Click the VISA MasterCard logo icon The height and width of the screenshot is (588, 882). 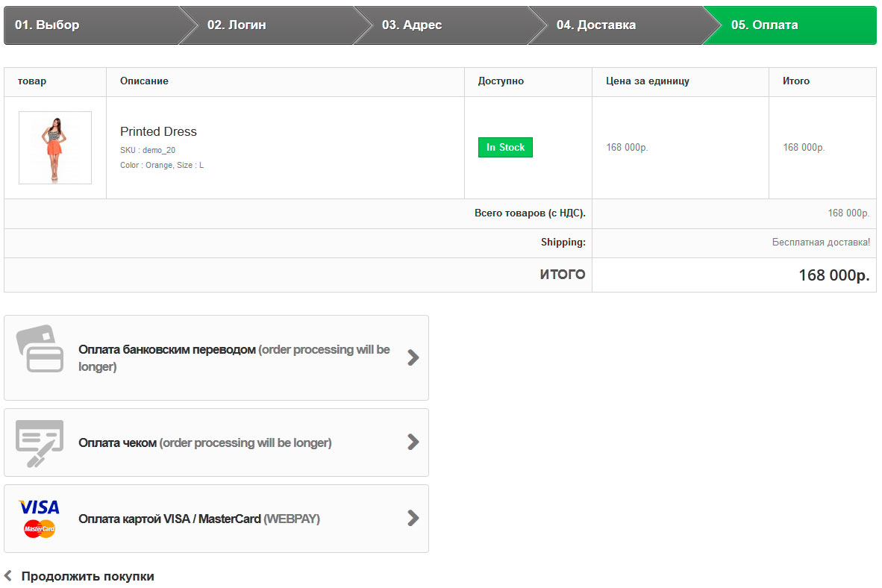tap(40, 519)
